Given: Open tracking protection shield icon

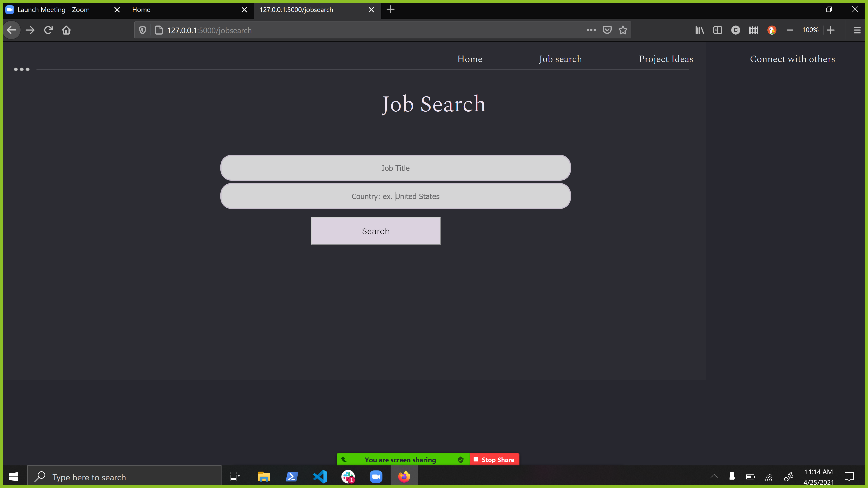Looking at the screenshot, I should pos(143,30).
